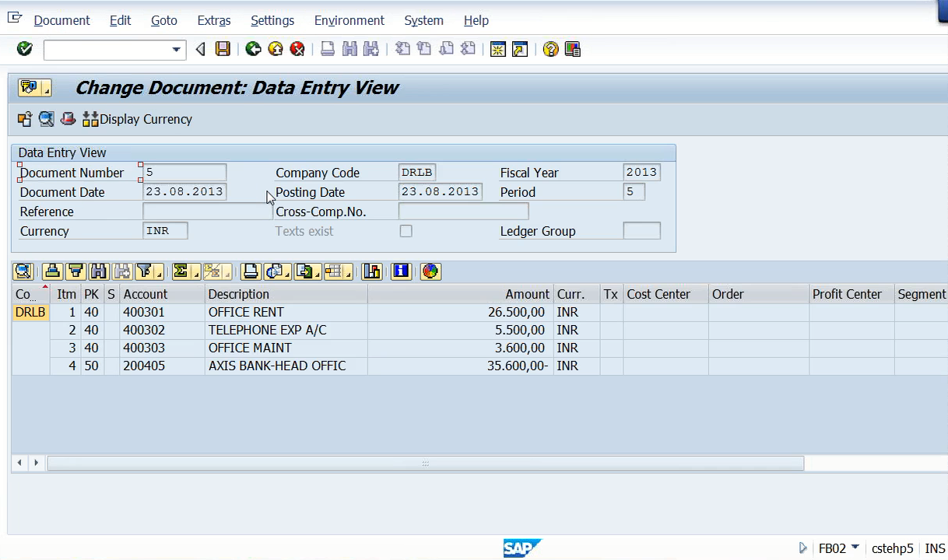Viewport: 948px width, 560px height.
Task: Open the Edit menu
Action: (x=120, y=20)
